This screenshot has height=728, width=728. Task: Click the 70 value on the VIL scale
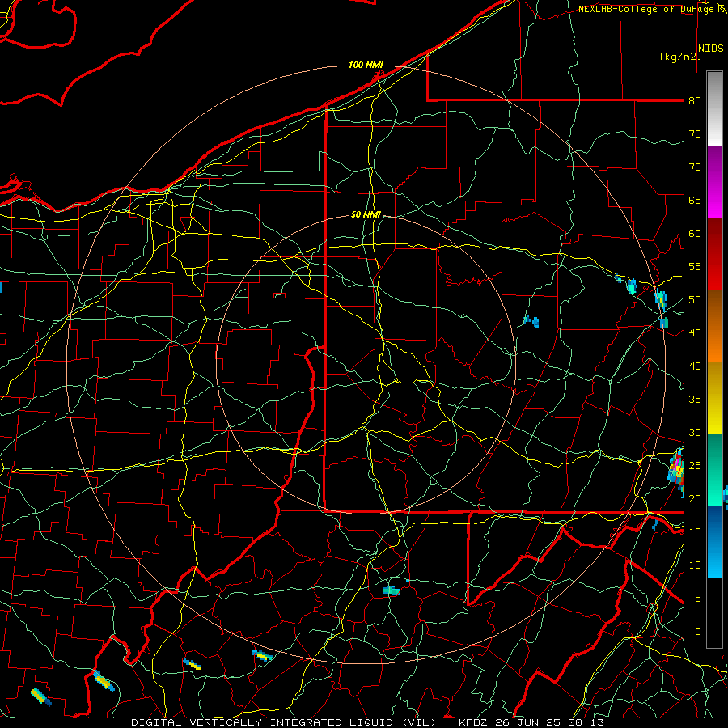pos(695,167)
